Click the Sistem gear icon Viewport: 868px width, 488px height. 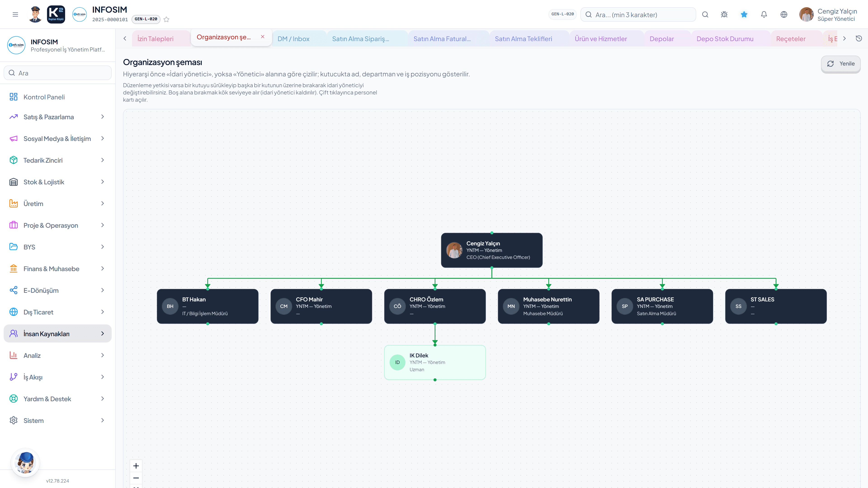[x=14, y=420]
